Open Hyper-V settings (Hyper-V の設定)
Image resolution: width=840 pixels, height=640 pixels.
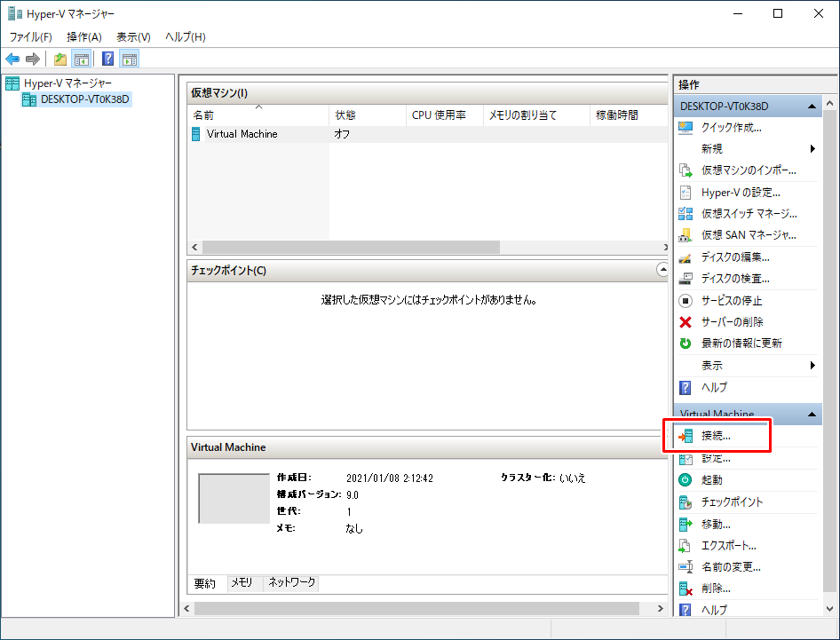[x=740, y=192]
